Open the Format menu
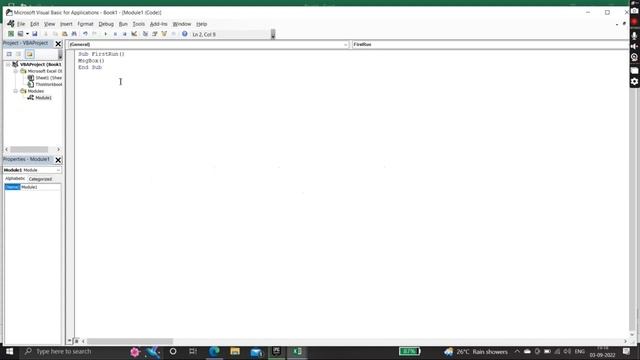The width and height of the screenshot is (640, 360). [85, 24]
